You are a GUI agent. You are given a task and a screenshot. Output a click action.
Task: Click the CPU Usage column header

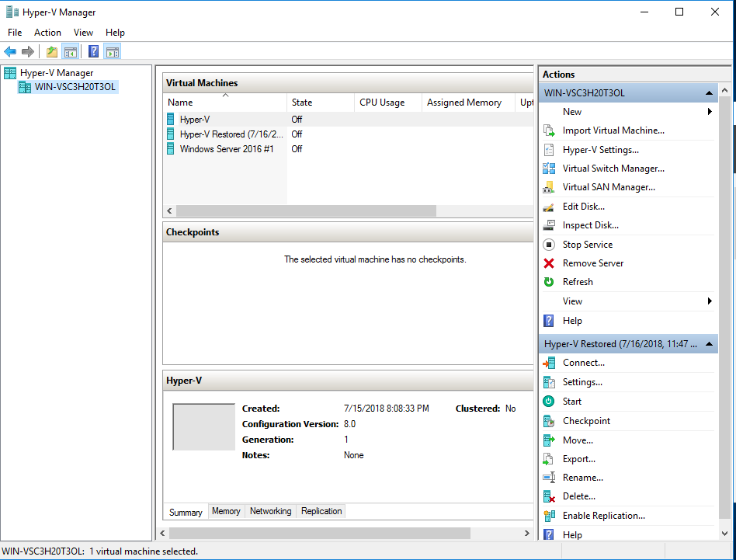tap(387, 103)
